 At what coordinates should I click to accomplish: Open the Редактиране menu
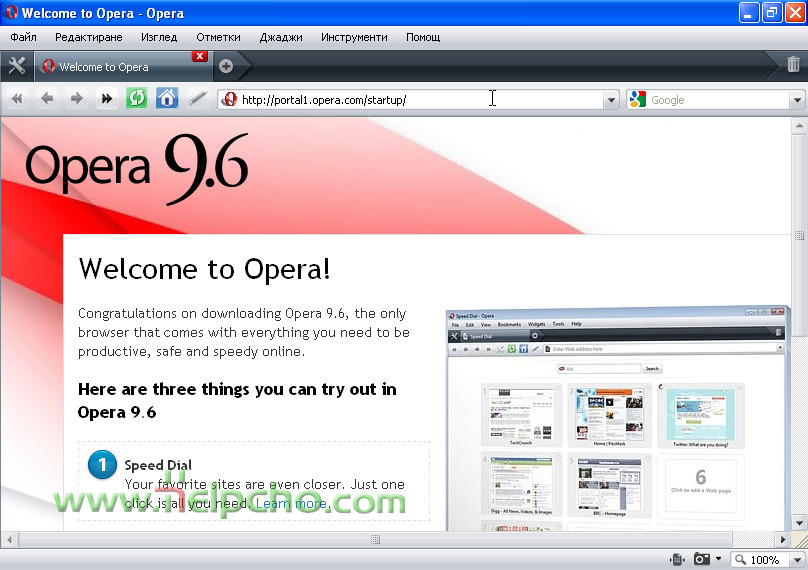[x=89, y=37]
